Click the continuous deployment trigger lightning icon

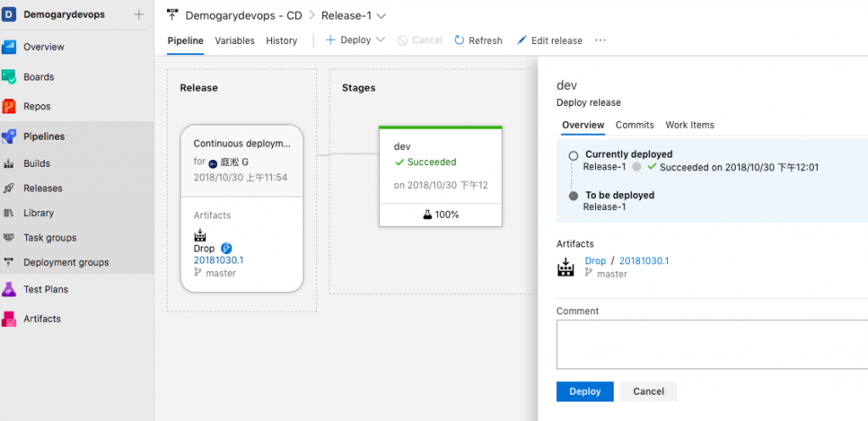225,248
